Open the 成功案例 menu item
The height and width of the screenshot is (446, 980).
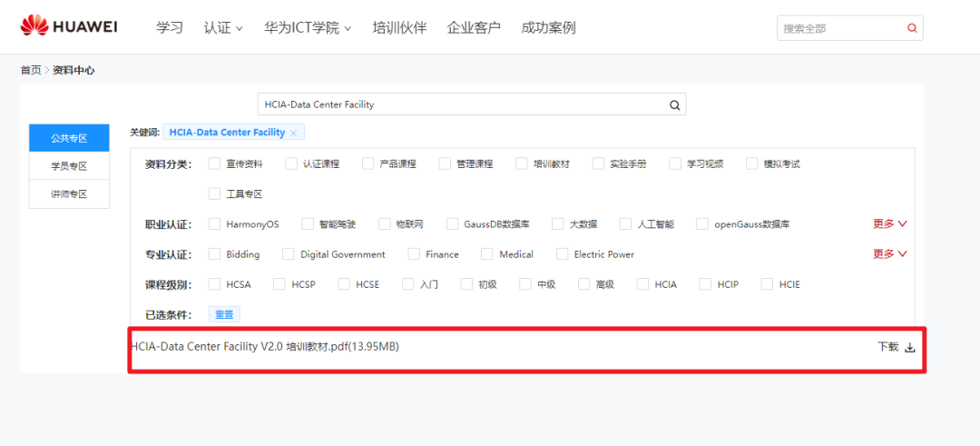click(x=548, y=27)
